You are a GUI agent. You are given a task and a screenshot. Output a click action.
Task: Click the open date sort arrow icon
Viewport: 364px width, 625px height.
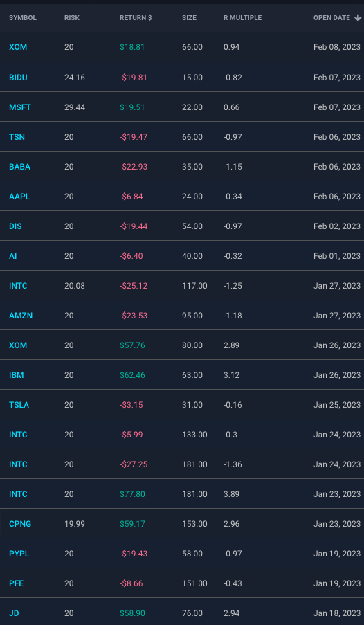357,18
